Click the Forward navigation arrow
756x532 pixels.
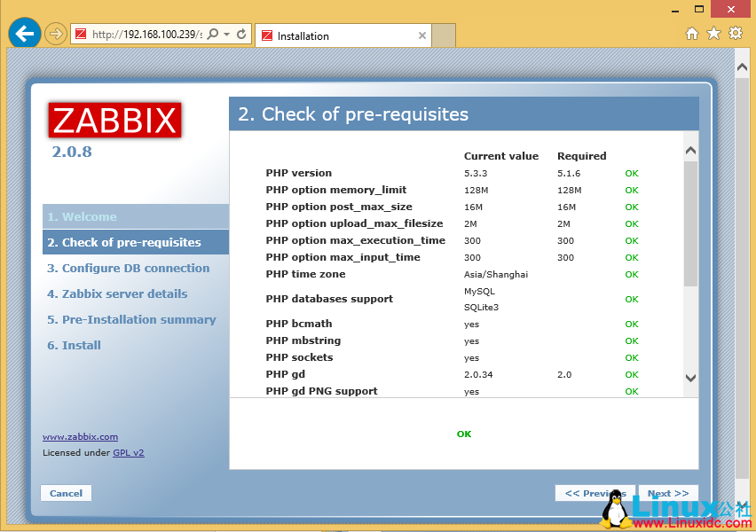[52, 33]
